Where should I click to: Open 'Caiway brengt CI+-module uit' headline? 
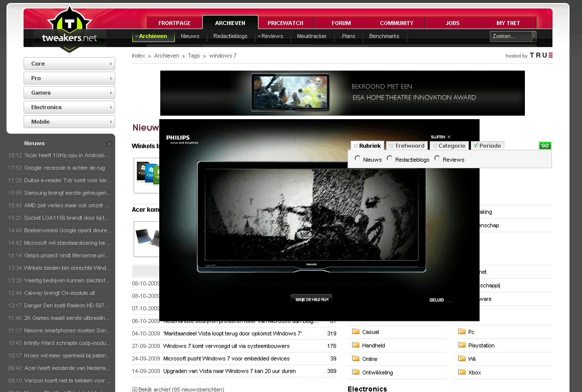point(60,293)
